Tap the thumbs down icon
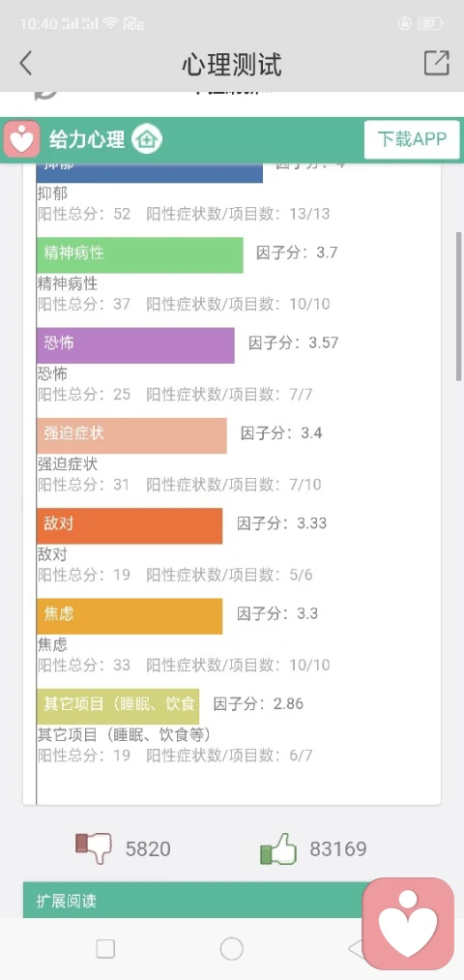This screenshot has height=980, width=464. click(94, 848)
